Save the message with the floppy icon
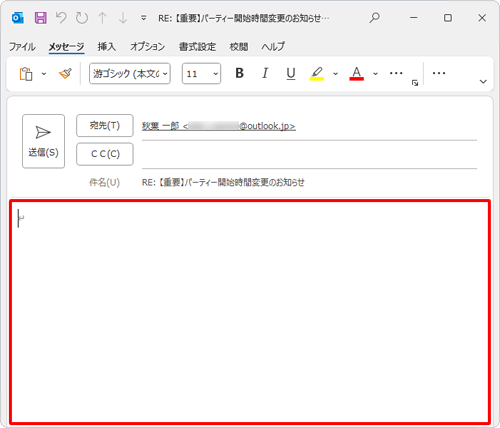This screenshot has width=500, height=428. tap(41, 18)
